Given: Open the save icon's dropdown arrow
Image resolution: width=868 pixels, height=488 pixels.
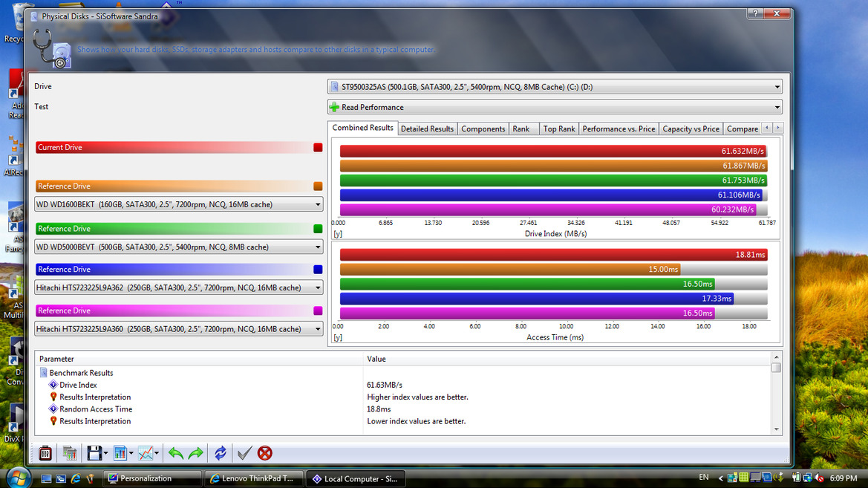Looking at the screenshot, I should (105, 453).
